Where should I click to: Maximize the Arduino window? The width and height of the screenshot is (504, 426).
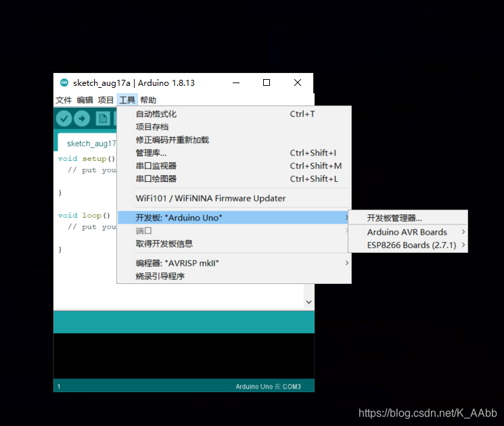[x=267, y=83]
